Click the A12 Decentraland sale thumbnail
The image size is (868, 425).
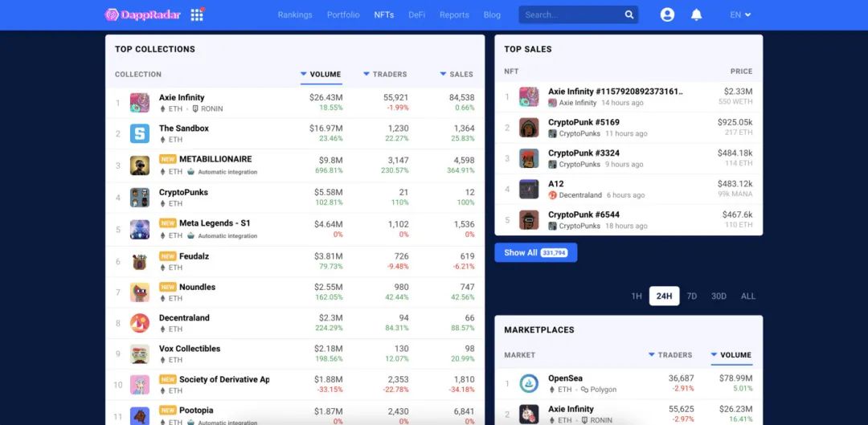pyautogui.click(x=529, y=190)
